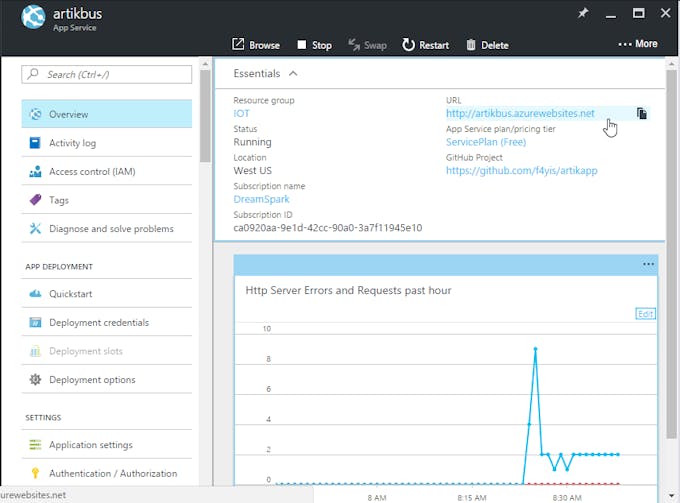The width and height of the screenshot is (680, 503).
Task: Click Edit on the chart tile
Action: point(645,314)
